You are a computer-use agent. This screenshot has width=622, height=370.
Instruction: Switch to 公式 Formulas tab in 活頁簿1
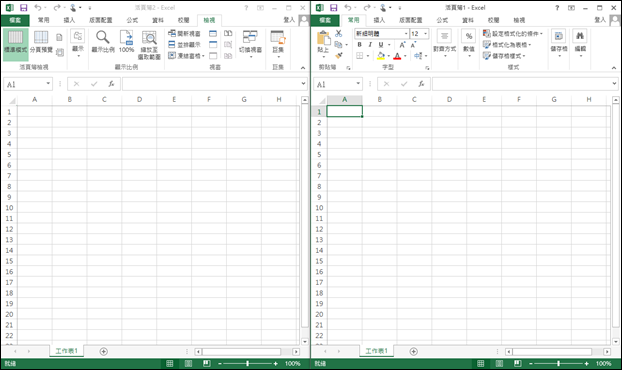point(442,20)
